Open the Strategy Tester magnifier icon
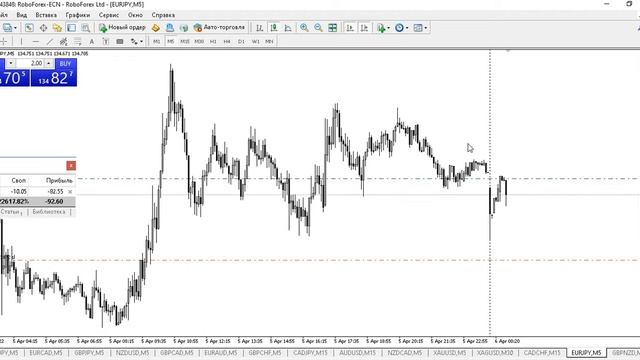640x360 pixels. coord(85,28)
